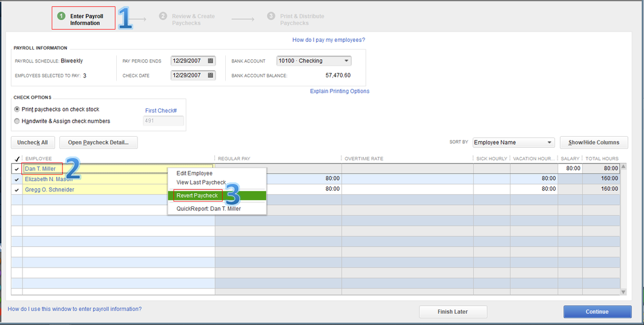Open calendar icon for Check Date
The image size is (644, 325).
[210, 75]
